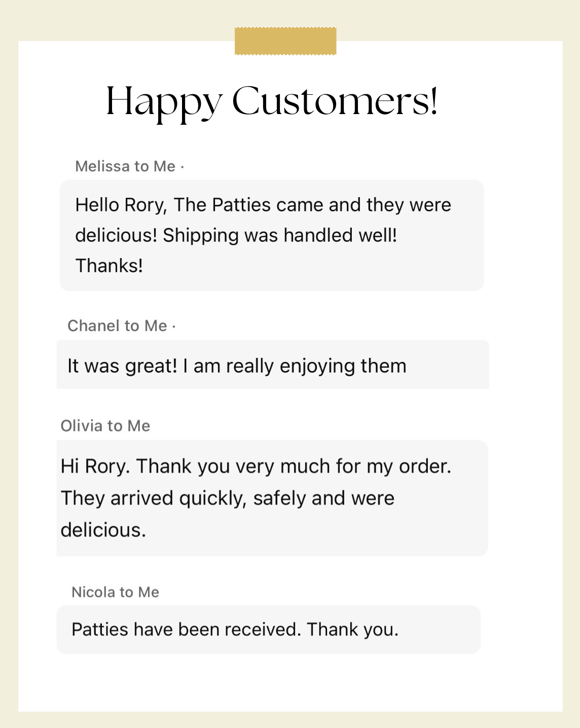Click the final "delicious." in Olivia's message

pos(103,530)
